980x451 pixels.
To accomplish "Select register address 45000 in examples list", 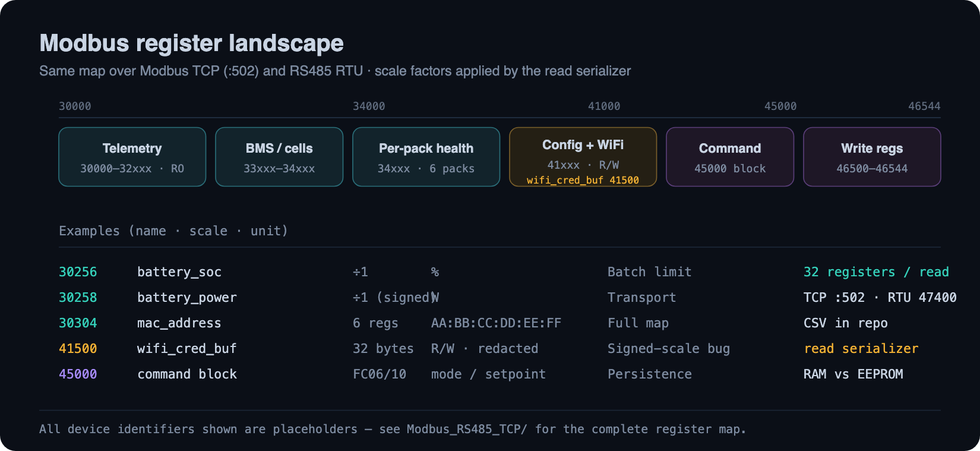I will pyautogui.click(x=78, y=374).
